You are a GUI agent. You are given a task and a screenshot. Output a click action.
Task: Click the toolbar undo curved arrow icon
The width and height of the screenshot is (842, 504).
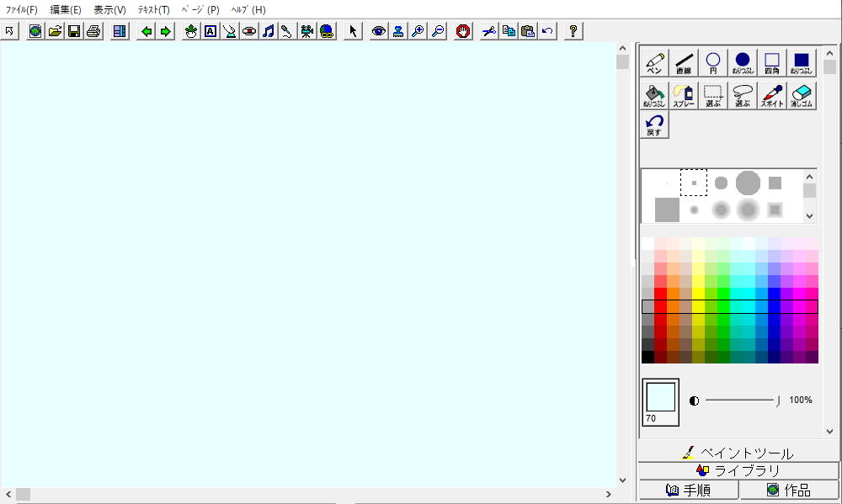point(547,31)
